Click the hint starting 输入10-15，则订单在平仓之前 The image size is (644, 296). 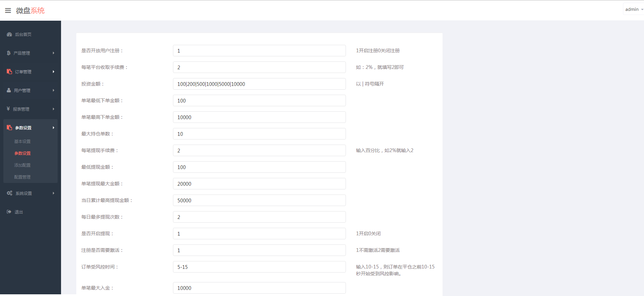(x=395, y=270)
